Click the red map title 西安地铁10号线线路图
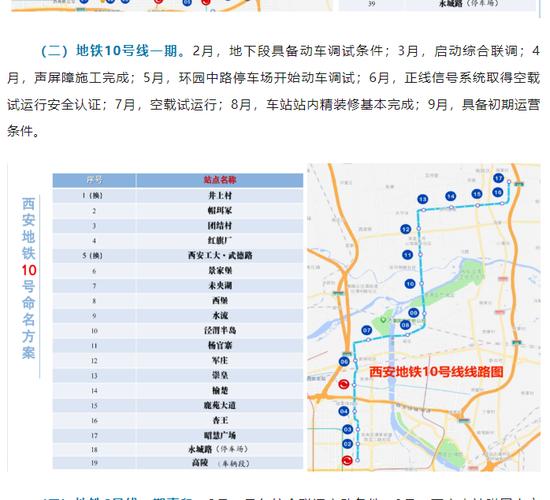This screenshot has width=550, height=500. pos(436,372)
